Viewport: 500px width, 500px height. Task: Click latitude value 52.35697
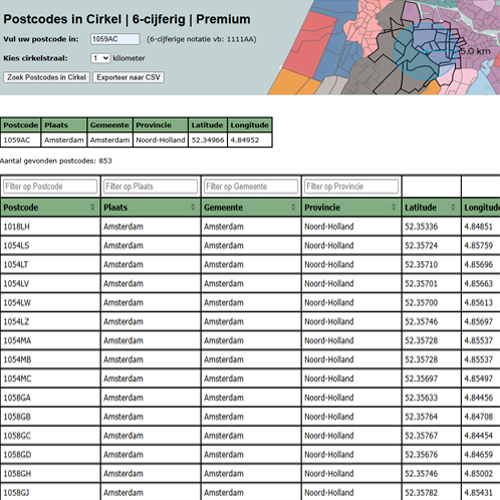[421, 379]
